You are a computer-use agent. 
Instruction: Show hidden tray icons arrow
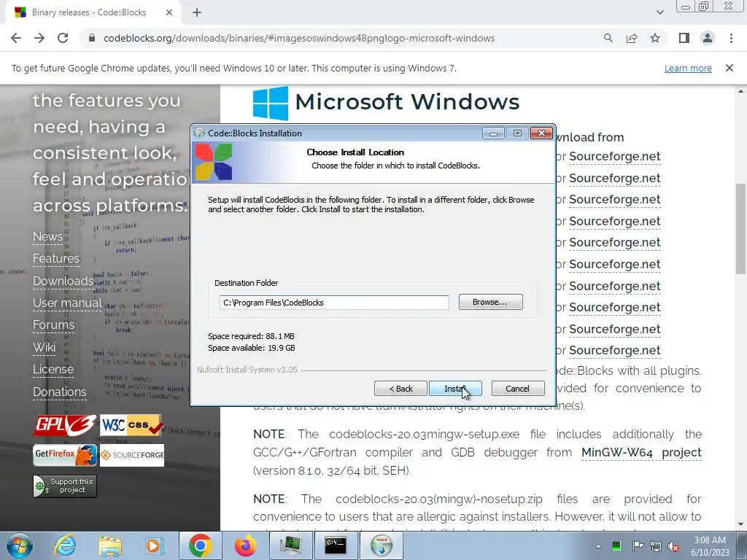pos(598,546)
